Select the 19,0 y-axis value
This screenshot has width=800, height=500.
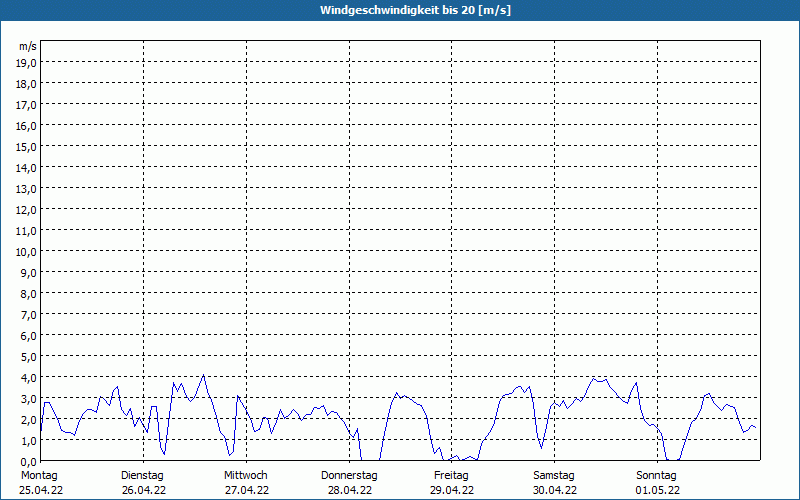(x=26, y=63)
